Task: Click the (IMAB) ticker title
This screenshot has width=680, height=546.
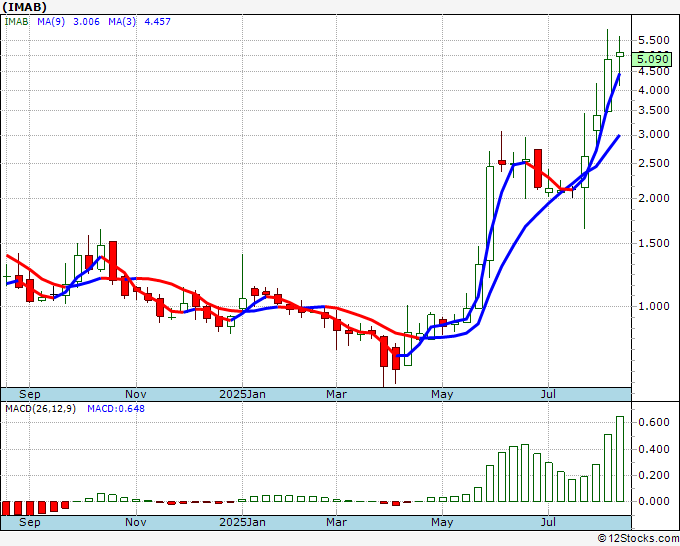Action: click(x=25, y=7)
